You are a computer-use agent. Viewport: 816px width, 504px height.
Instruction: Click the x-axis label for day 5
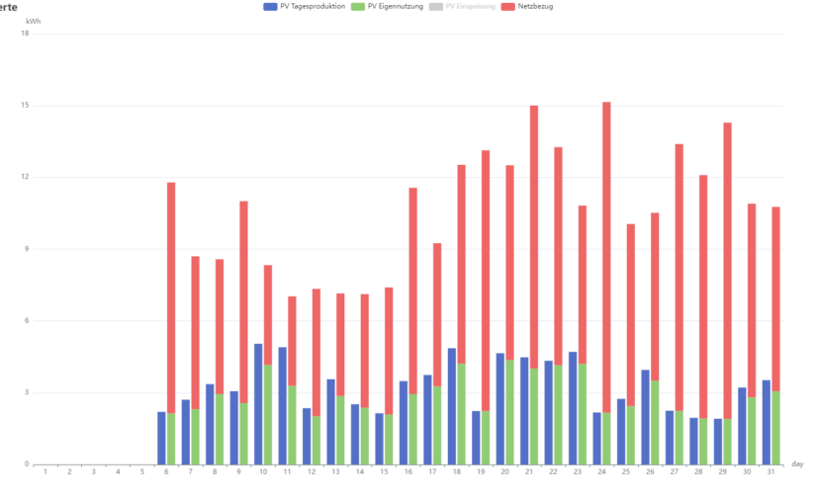[x=142, y=471]
